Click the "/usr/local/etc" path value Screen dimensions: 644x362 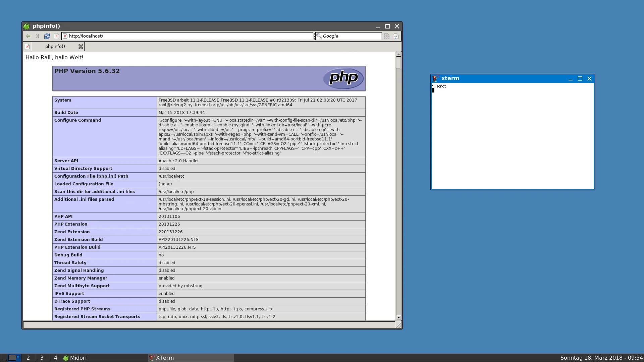point(171,176)
